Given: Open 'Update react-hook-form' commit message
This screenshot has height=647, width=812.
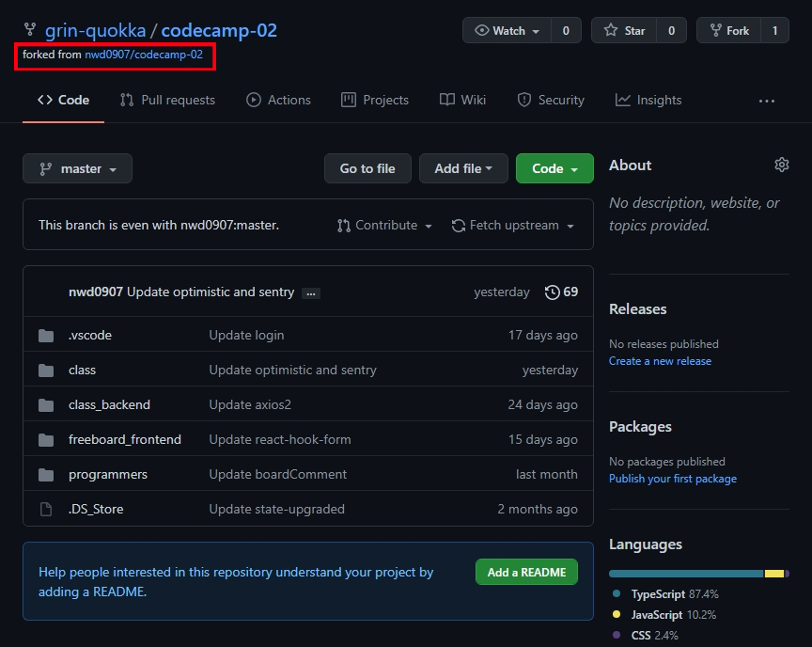Looking at the screenshot, I should pos(280,439).
